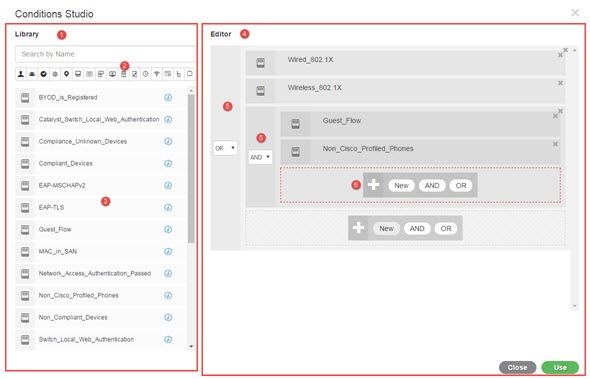The image size is (590, 379).
Task: Select MAC_in_SAN in the library list
Action: pos(100,251)
